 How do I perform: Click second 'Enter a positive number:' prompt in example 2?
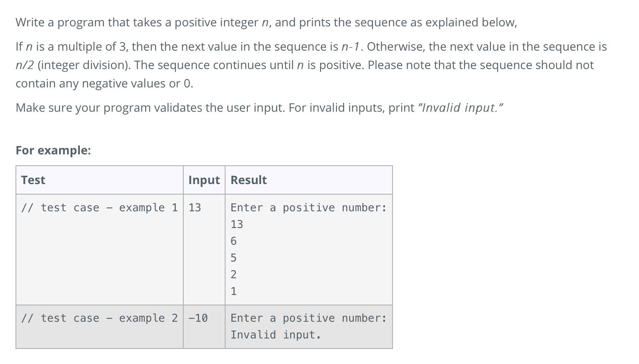tap(309, 318)
